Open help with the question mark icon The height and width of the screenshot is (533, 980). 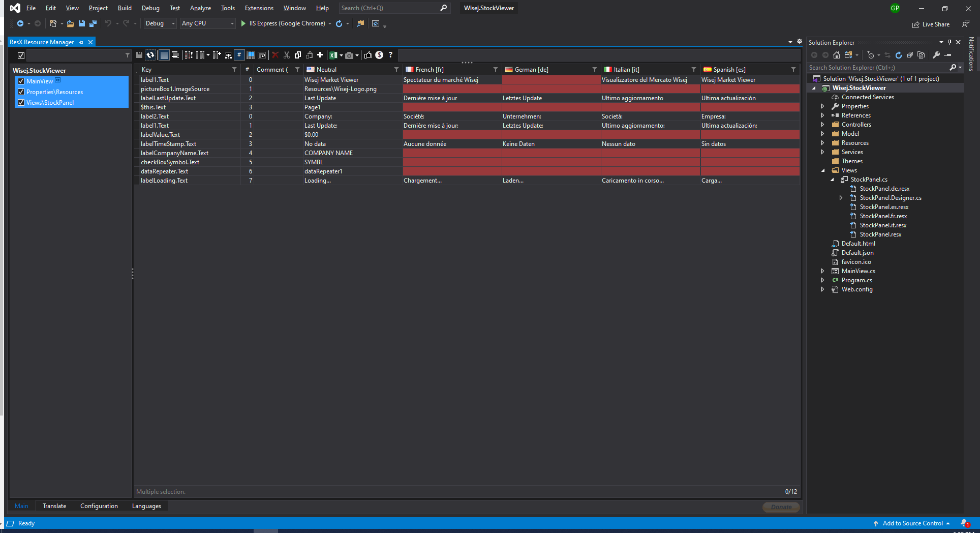point(390,55)
